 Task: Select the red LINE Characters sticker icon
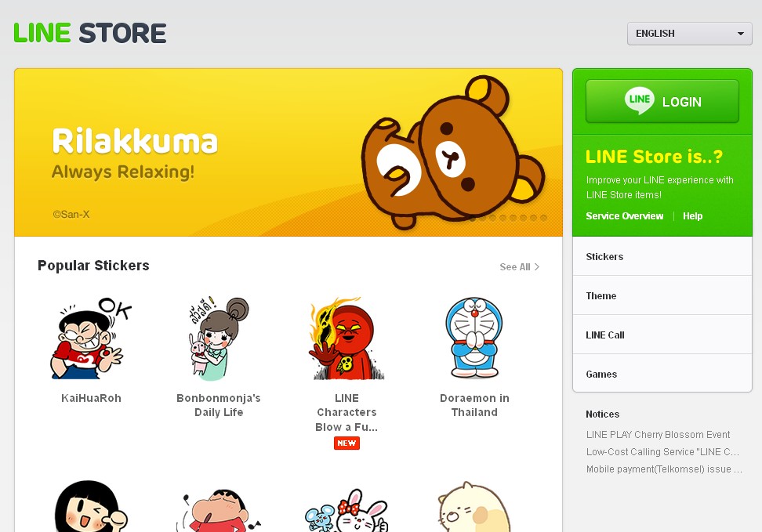pyautogui.click(x=347, y=338)
